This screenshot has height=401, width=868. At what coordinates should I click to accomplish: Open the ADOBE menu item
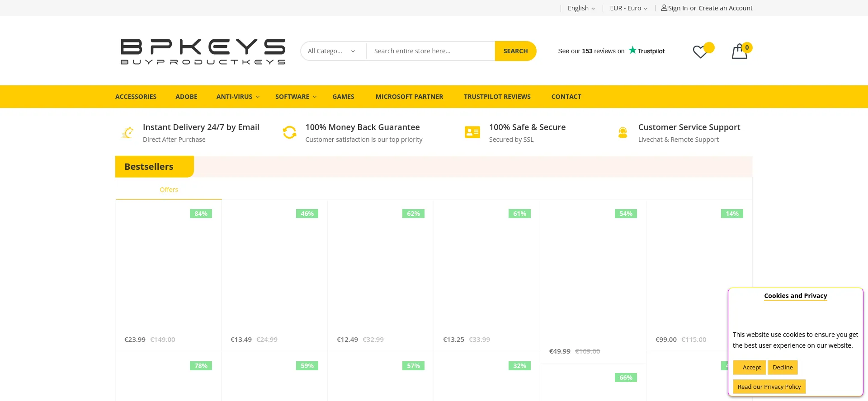(186, 97)
